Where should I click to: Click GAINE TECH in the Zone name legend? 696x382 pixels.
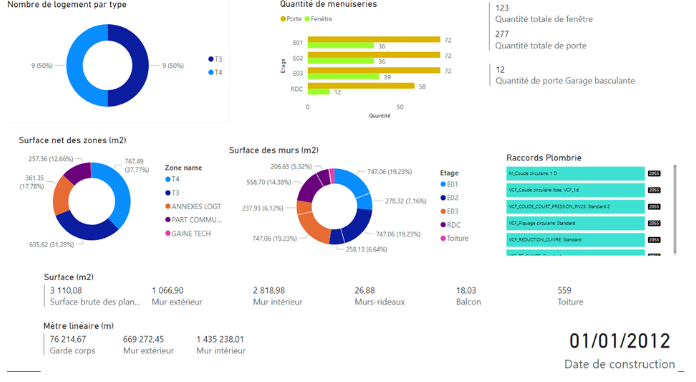188,233
